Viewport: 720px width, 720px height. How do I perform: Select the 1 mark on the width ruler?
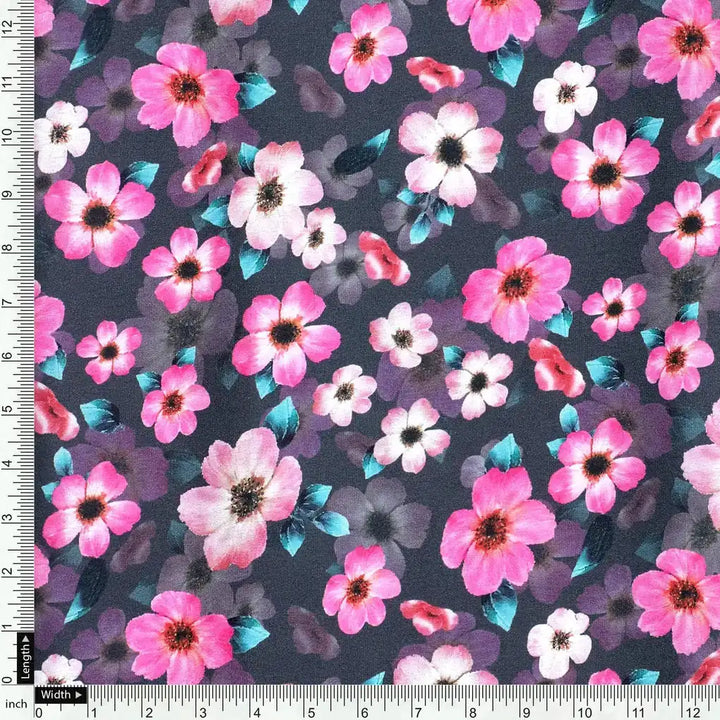94,711
